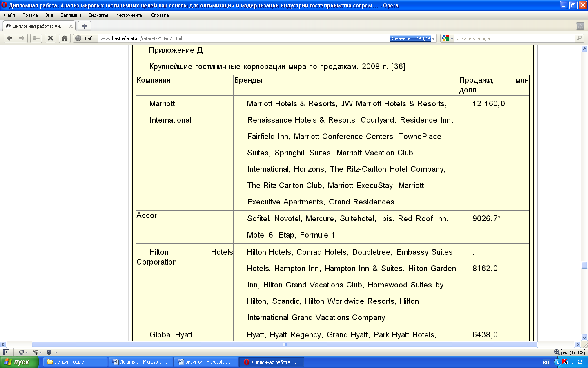588x368 pixels.
Task: Click horizontal scrollbar right arrow
Action: pos(577,344)
